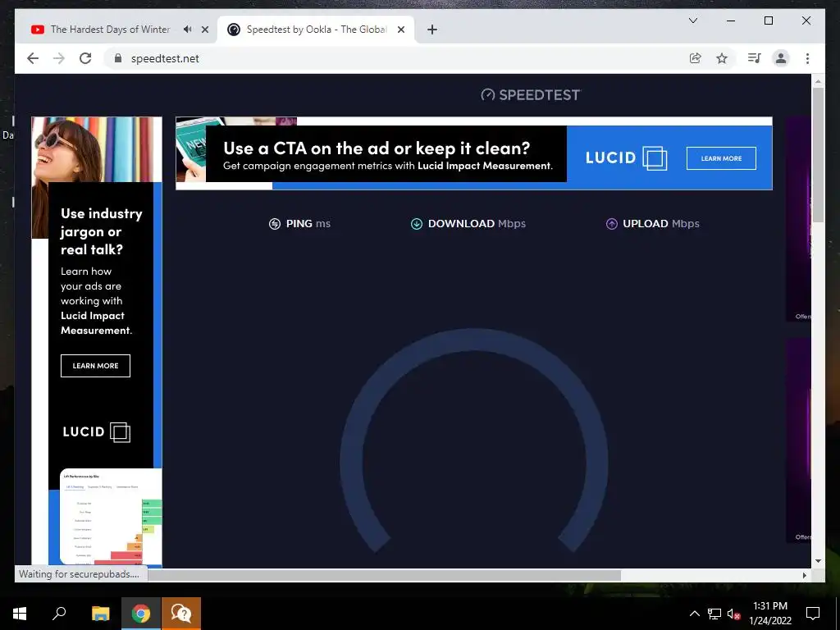The image size is (840, 630).
Task: Click the 'Use a CTA on the ad' headline
Action: coord(377,148)
